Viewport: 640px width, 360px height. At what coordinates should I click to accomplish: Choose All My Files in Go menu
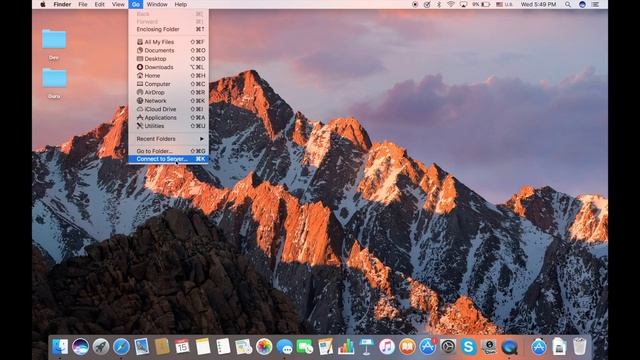(168, 42)
